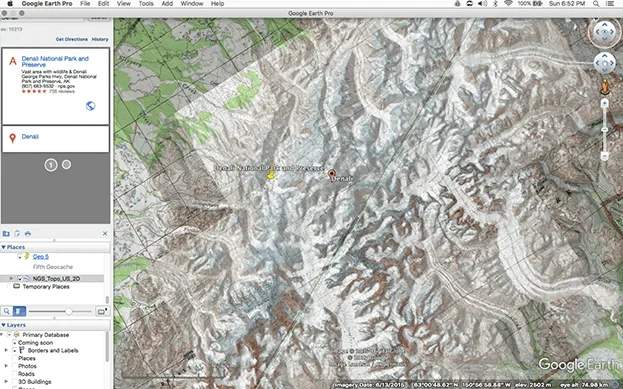Open the Add menu

point(167,4)
